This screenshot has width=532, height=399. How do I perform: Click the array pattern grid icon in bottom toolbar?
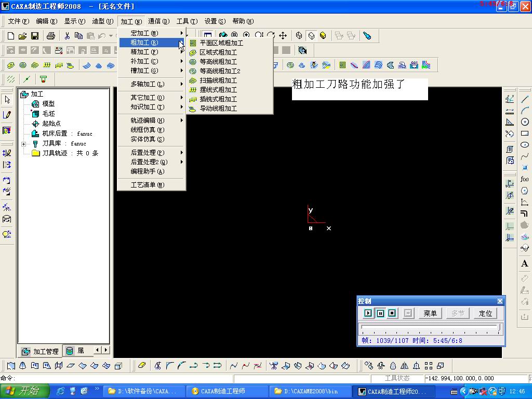pyautogui.click(x=429, y=366)
